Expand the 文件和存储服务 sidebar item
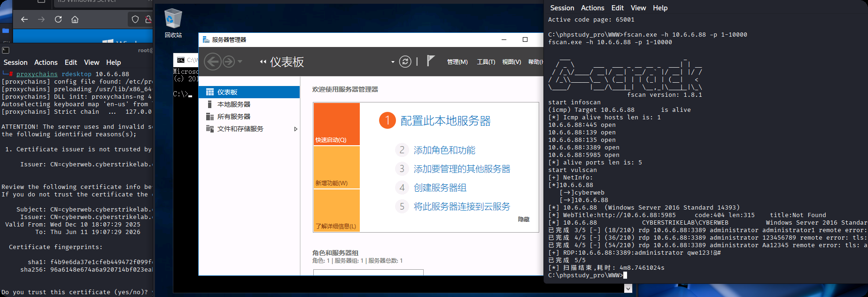This screenshot has width=868, height=297. coord(295,129)
